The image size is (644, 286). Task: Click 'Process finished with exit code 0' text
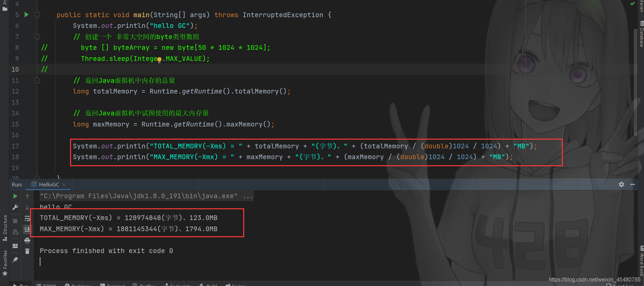pos(106,251)
